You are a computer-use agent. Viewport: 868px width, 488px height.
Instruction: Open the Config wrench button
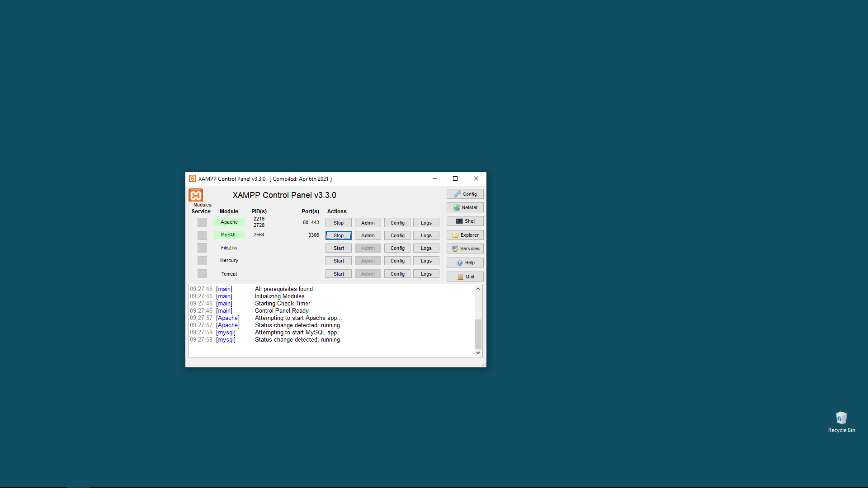465,194
